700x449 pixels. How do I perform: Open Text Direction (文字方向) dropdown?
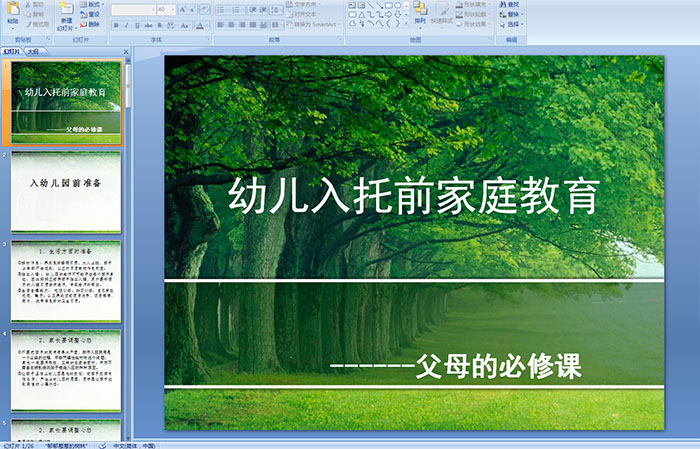click(x=304, y=4)
